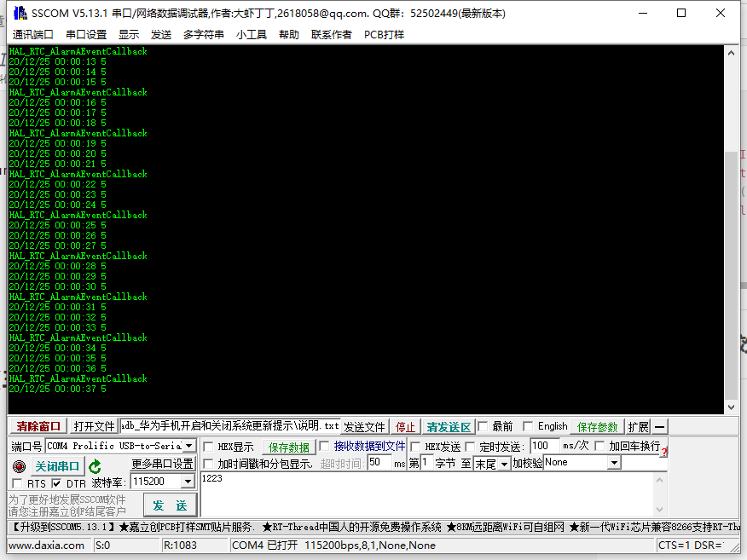Click the checksum result field beside None
This screenshot has width=747, height=560.
click(x=644, y=462)
